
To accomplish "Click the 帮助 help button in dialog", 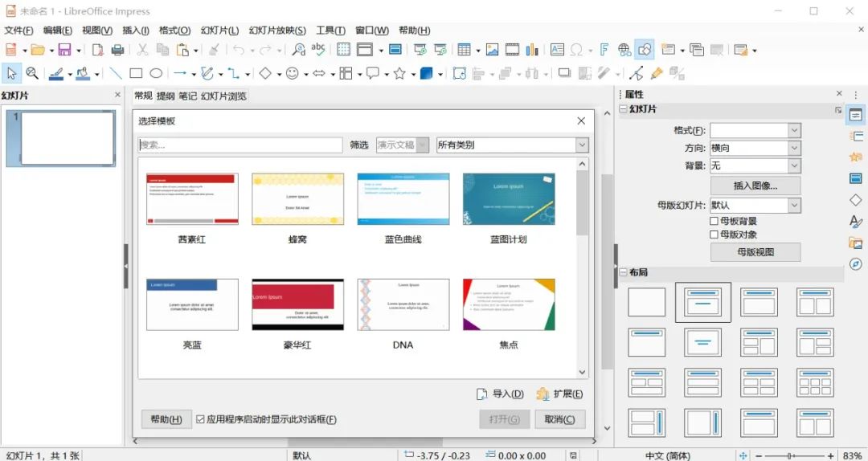I will tap(166, 419).
